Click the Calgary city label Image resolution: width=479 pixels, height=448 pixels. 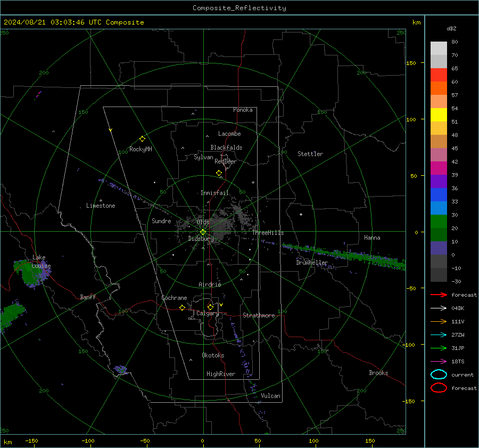click(208, 313)
